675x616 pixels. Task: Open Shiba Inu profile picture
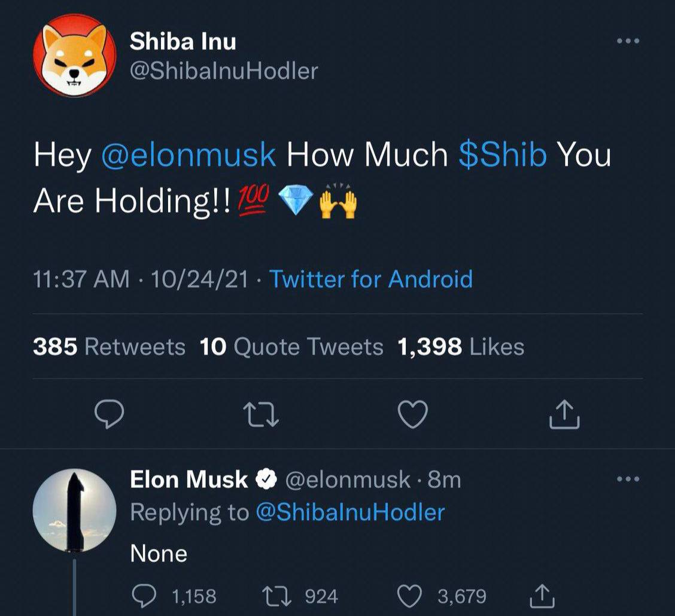point(75,56)
